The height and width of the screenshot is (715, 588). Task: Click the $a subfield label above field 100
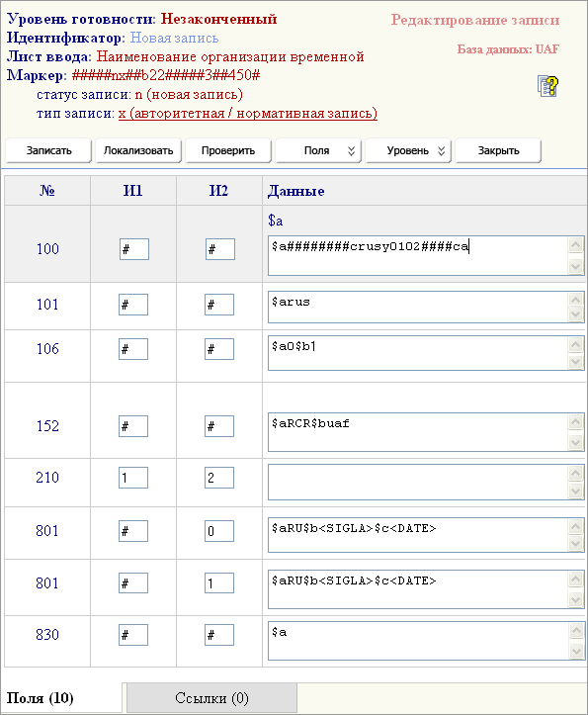click(x=276, y=221)
